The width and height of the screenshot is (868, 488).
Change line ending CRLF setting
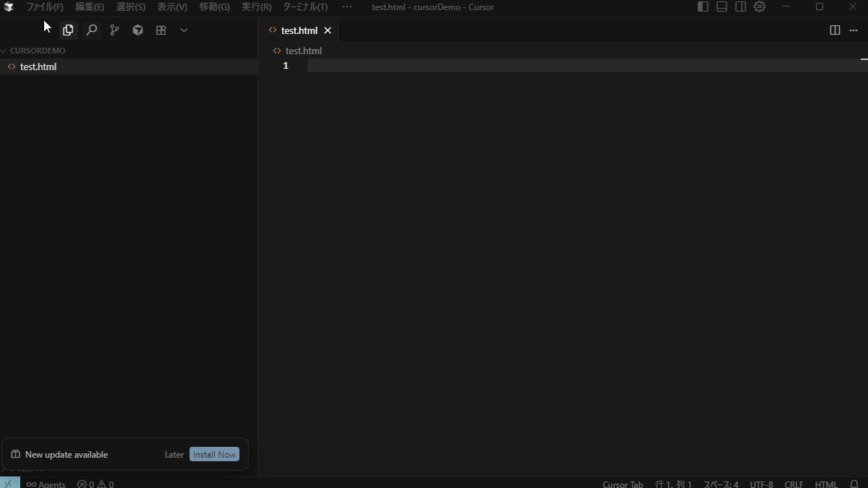793,484
